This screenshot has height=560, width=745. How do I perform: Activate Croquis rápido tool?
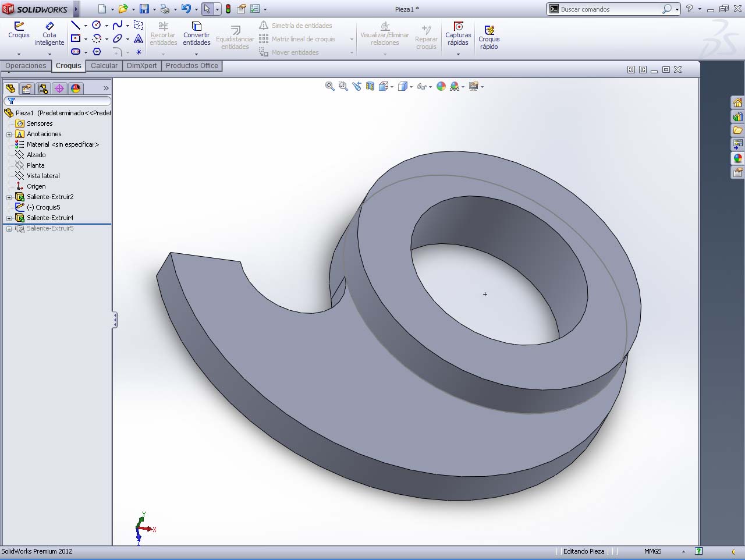(x=489, y=37)
